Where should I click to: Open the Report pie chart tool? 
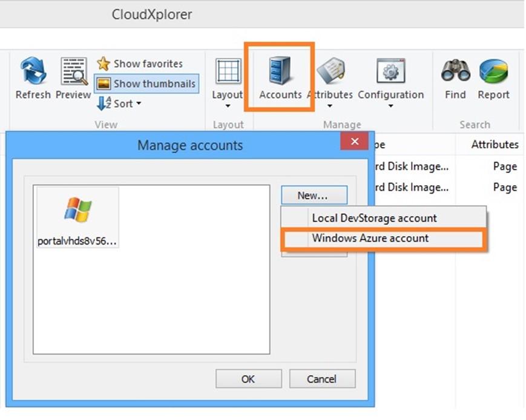(493, 79)
